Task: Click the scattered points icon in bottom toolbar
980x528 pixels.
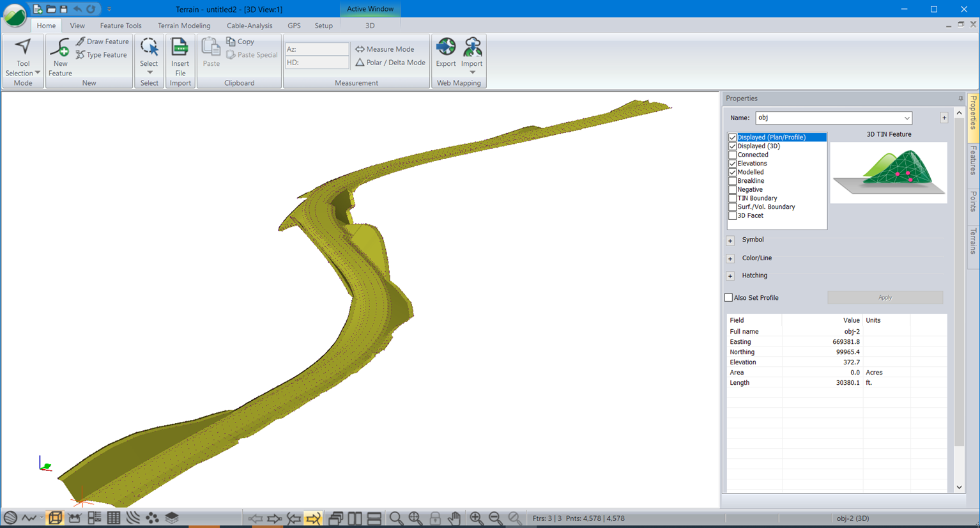Action: point(152,518)
